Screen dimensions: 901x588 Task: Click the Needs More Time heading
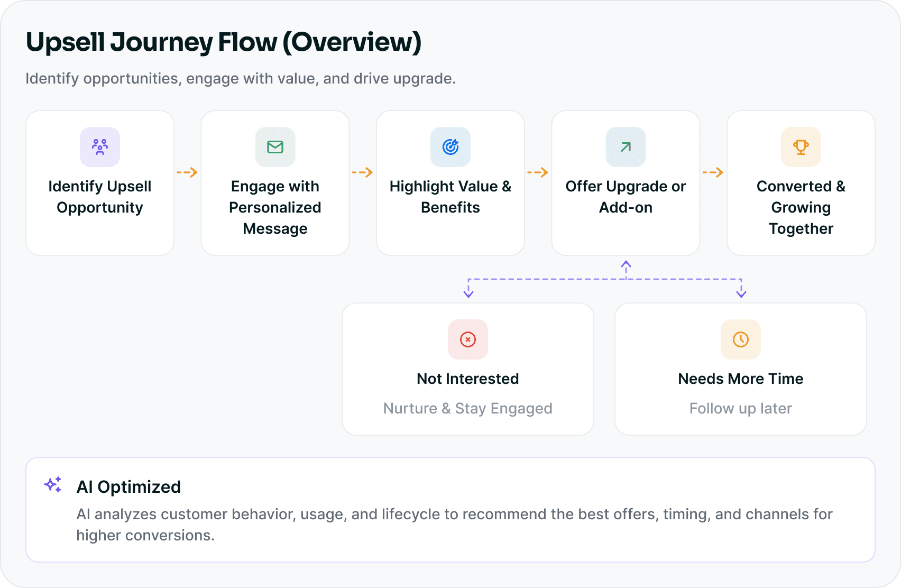(x=741, y=379)
